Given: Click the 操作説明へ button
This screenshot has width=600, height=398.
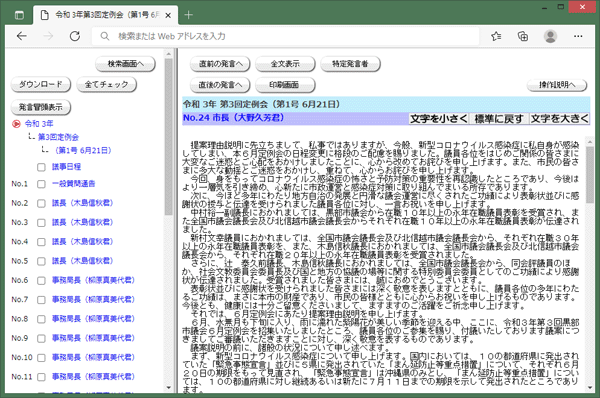Looking at the screenshot, I should pos(557,85).
